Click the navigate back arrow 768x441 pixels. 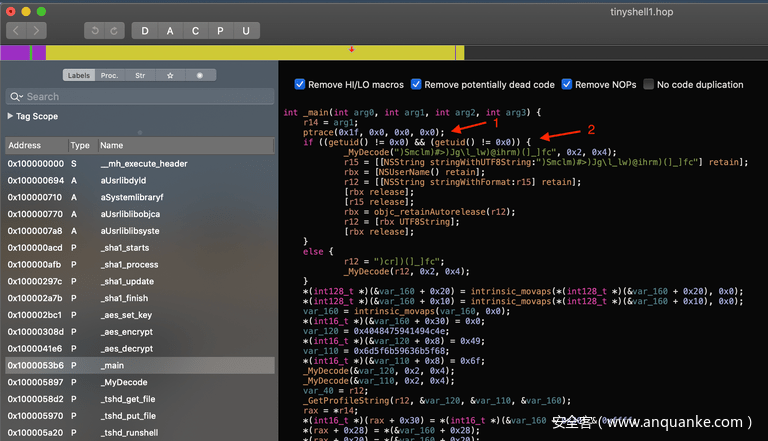coord(16,31)
